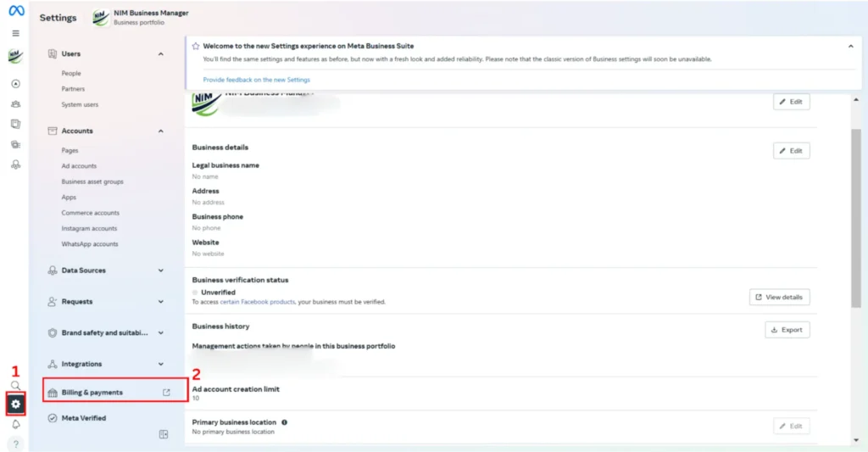
Task: Expand Brand safety and suitability chevron
Action: click(x=160, y=333)
